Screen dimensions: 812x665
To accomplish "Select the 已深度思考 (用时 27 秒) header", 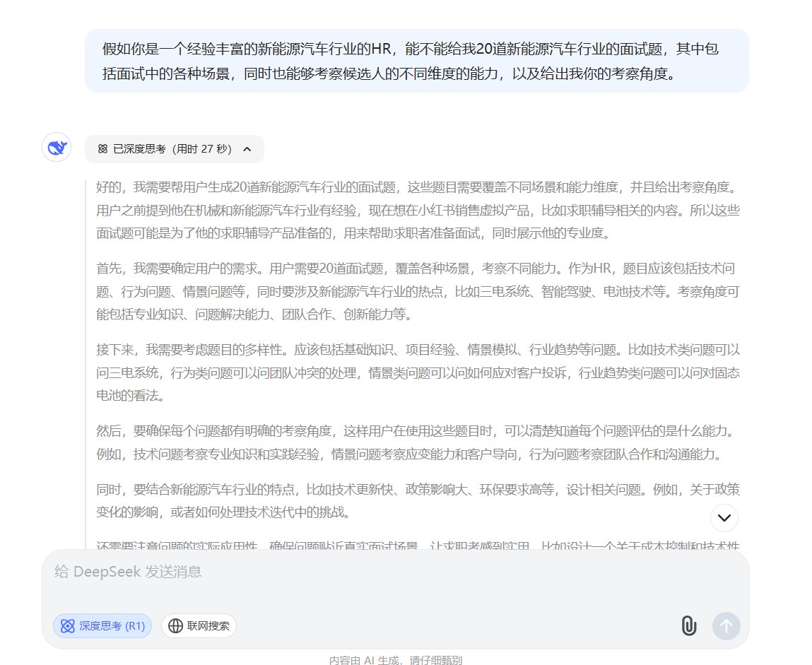I will pyautogui.click(x=173, y=149).
